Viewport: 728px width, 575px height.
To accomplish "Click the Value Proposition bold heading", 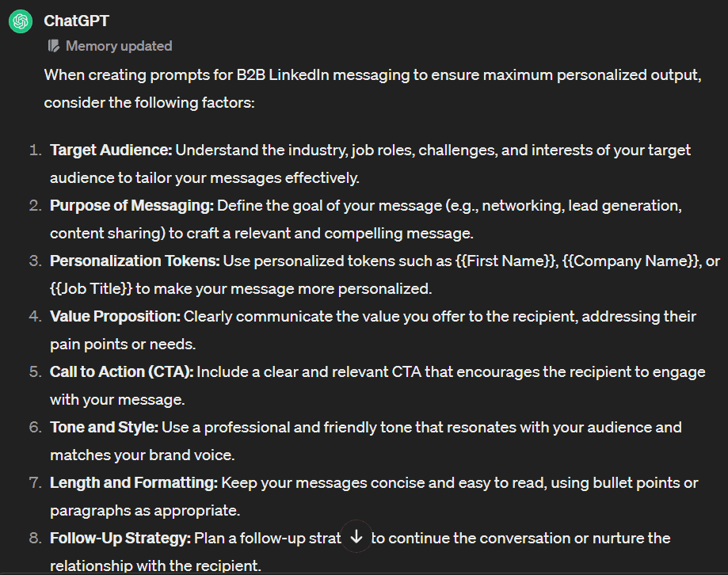I will click(x=115, y=316).
